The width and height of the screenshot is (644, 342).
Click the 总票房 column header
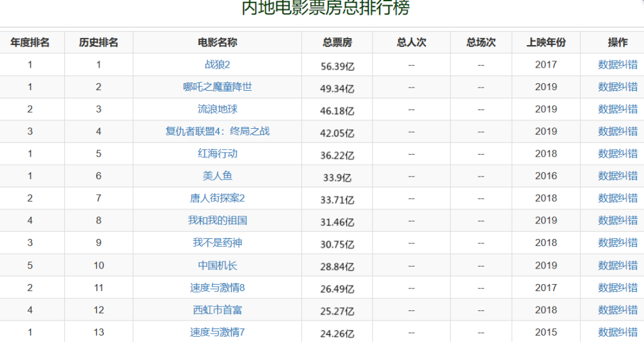click(337, 43)
